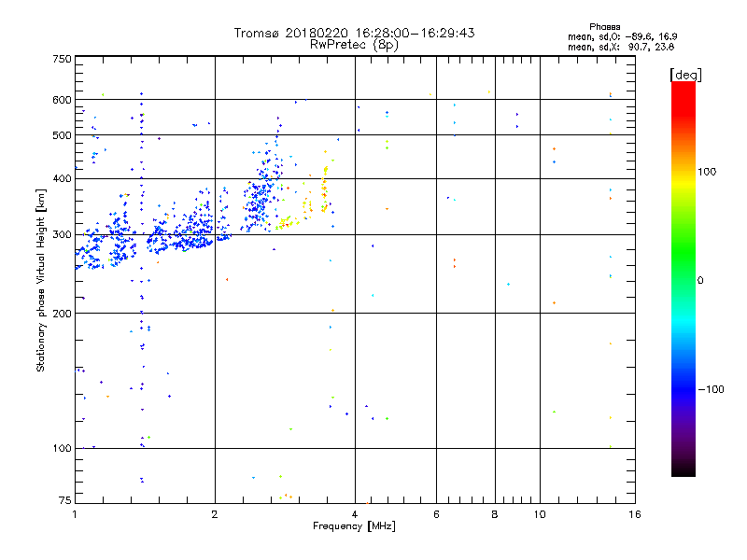Viewport: 747px width, 560px height.
Task: Click the 'Frequency [MHz]' axis title
Action: [x=354, y=526]
